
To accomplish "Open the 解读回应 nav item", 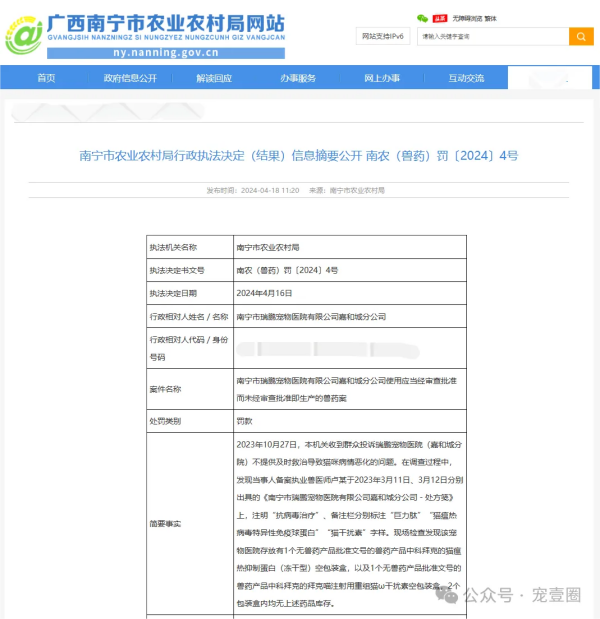I will [214, 78].
